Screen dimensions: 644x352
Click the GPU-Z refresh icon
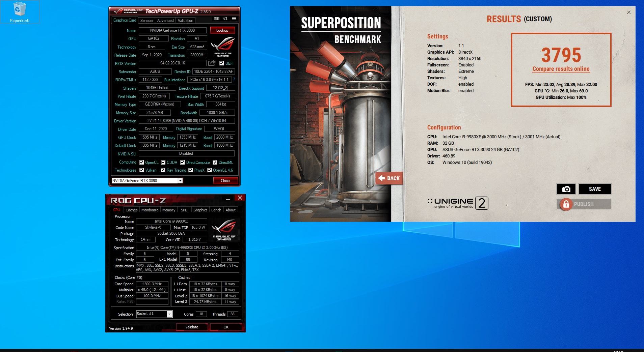click(225, 19)
